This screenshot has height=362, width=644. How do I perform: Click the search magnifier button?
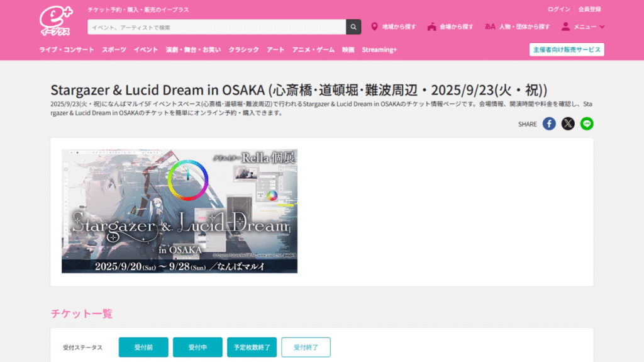[353, 27]
